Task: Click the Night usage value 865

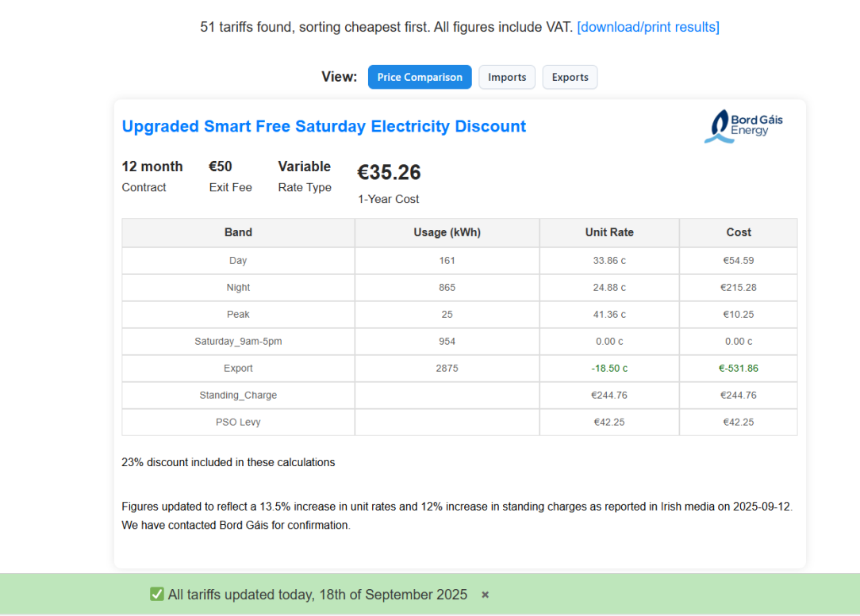Action: click(x=447, y=287)
